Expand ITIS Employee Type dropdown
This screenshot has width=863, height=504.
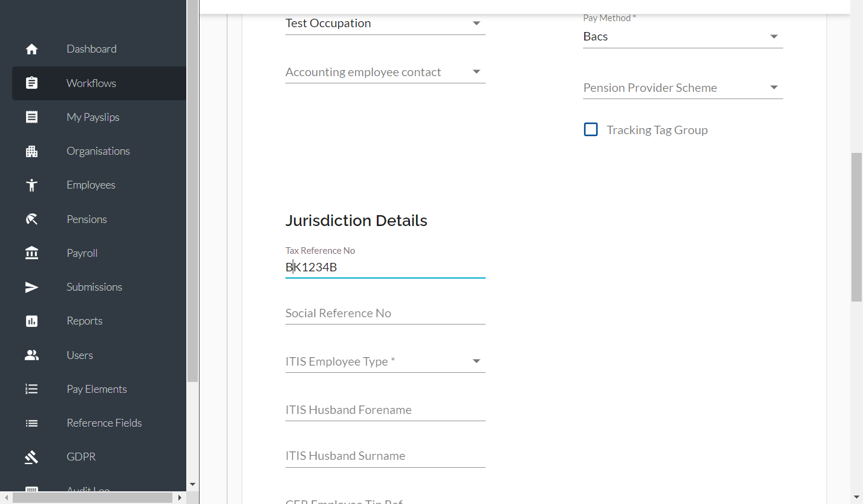385,361
